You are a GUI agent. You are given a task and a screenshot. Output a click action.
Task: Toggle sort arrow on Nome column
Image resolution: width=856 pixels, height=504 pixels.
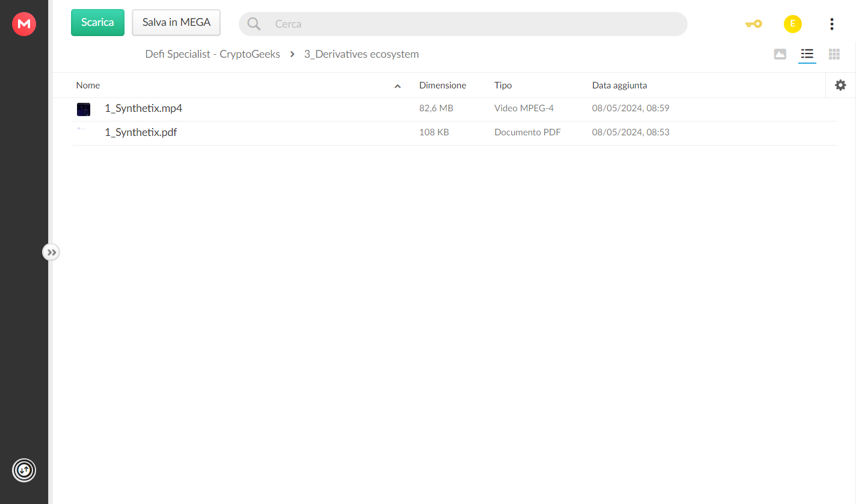(398, 86)
